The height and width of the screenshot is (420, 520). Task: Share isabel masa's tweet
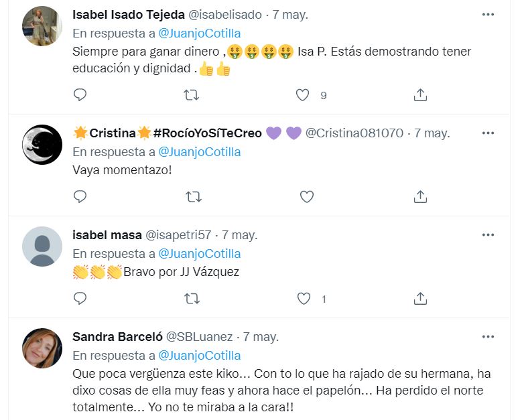(x=420, y=299)
